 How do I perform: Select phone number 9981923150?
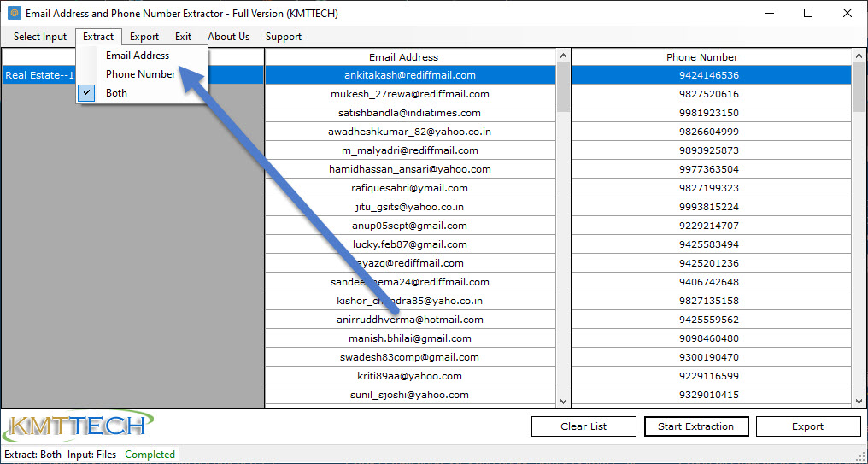[712, 113]
